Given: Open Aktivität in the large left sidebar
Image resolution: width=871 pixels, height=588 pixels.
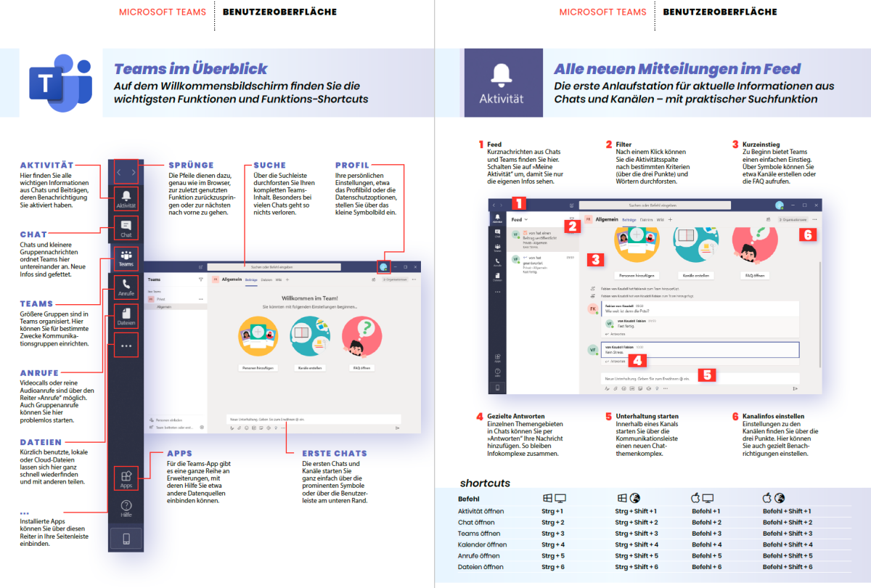Looking at the screenshot, I should pos(126,199).
